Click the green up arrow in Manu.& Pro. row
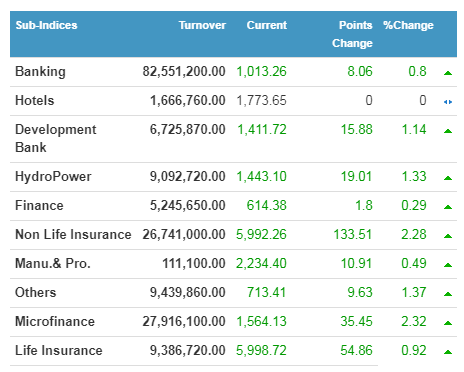Viewport: 464px width, 372px height. click(x=448, y=265)
